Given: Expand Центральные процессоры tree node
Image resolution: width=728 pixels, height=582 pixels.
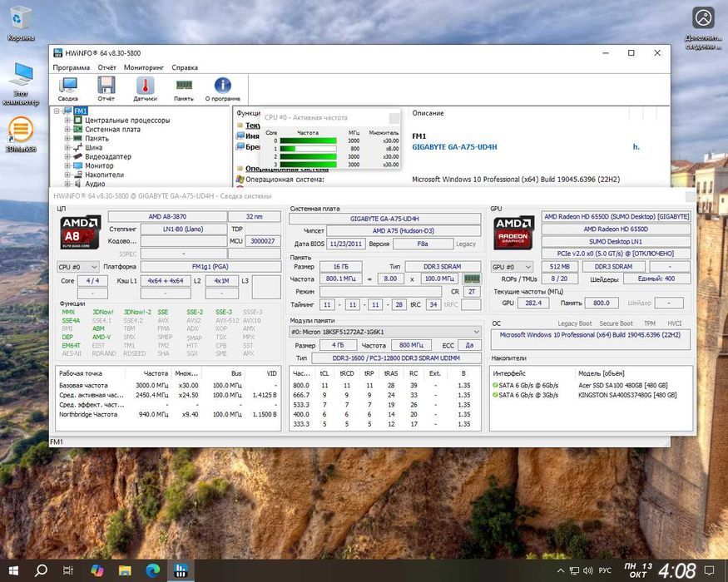Looking at the screenshot, I should 67,121.
